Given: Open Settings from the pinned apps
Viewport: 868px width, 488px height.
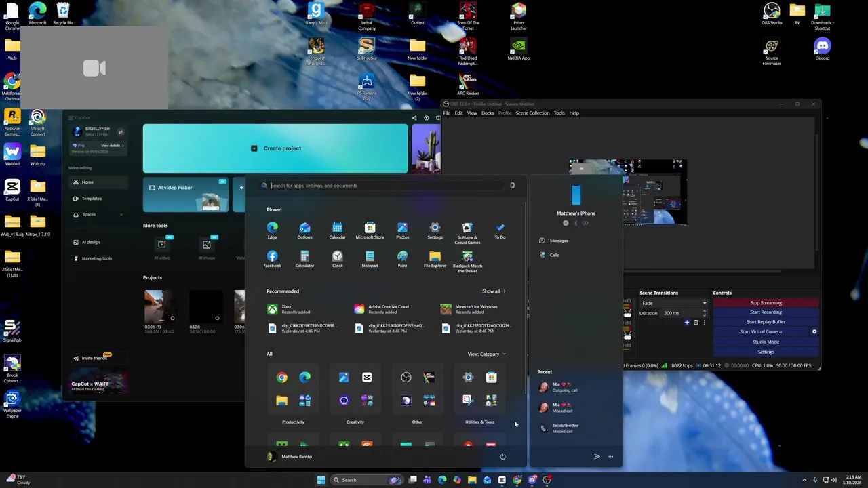Looking at the screenshot, I should click(x=435, y=230).
